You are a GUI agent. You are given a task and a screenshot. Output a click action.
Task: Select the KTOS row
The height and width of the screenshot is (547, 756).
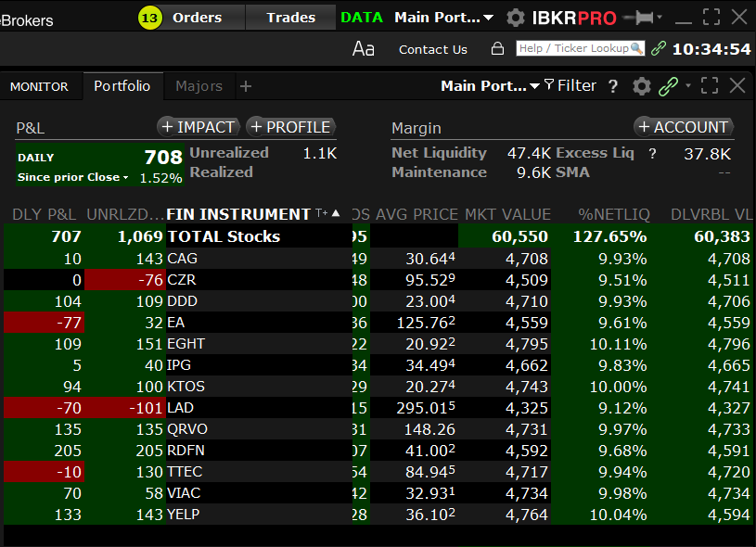click(378, 387)
